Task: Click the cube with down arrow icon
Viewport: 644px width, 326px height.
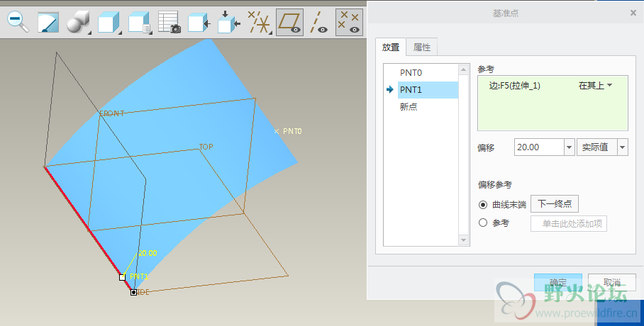Action: (228, 22)
